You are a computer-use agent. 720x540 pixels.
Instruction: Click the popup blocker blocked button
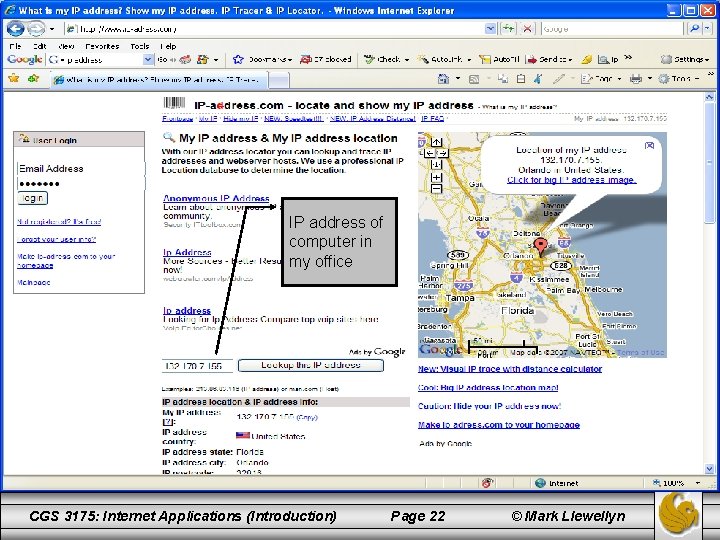click(326, 59)
